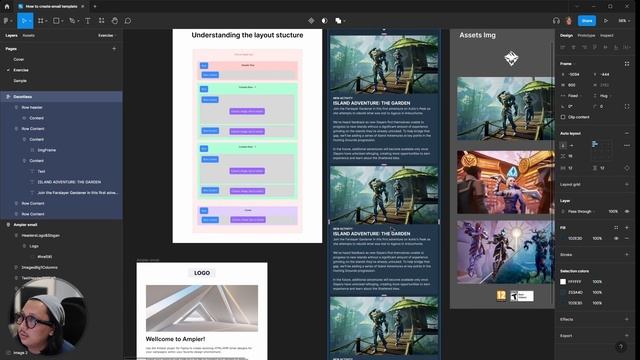Open fill styles four-dots icon

click(616, 228)
